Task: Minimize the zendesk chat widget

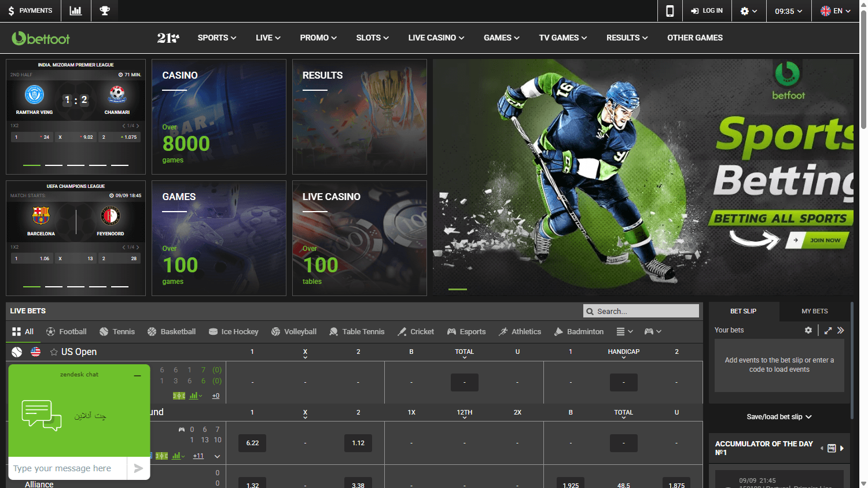Action: click(x=138, y=375)
